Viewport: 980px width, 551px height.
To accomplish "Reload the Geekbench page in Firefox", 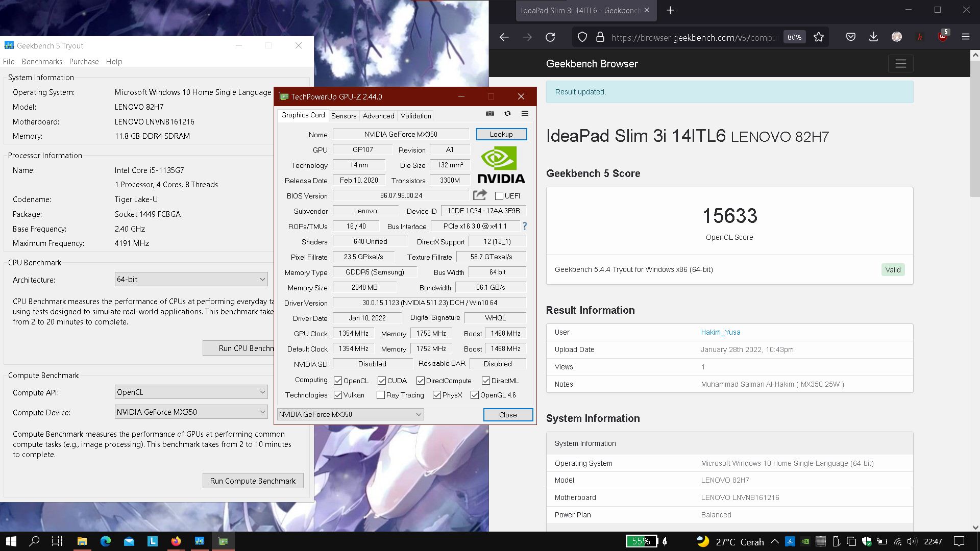I will (550, 37).
